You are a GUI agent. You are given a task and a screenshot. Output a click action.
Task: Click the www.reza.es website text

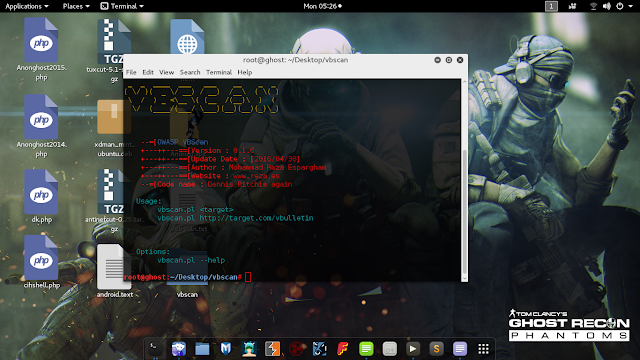click(x=256, y=176)
